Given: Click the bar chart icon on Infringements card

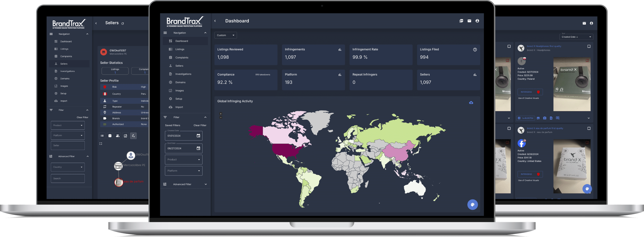Looking at the screenshot, I should (x=340, y=50).
